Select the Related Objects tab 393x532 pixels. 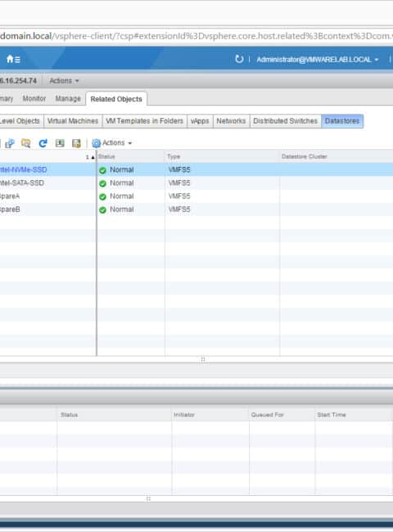click(x=116, y=99)
